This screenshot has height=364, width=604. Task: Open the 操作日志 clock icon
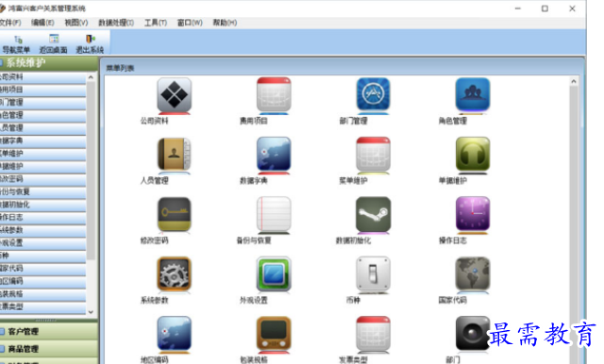tap(473, 214)
